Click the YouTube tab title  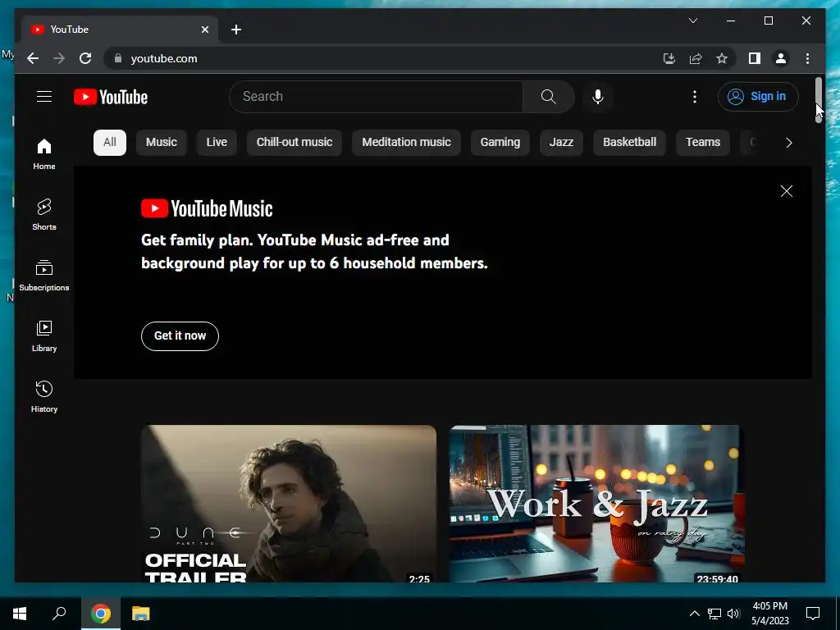click(70, 30)
